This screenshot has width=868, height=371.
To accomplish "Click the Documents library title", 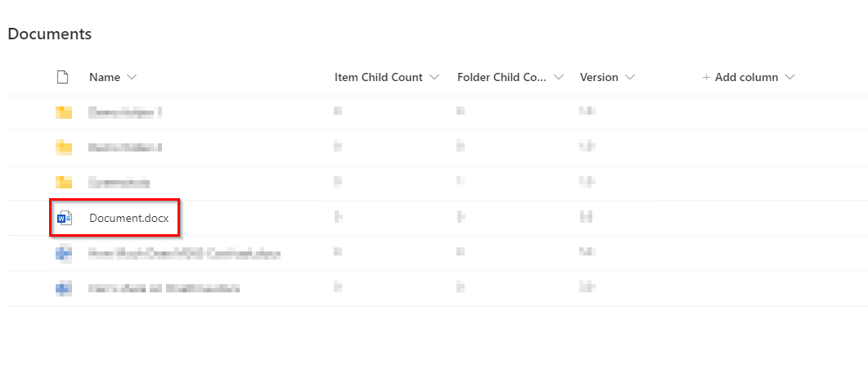I will click(x=49, y=34).
